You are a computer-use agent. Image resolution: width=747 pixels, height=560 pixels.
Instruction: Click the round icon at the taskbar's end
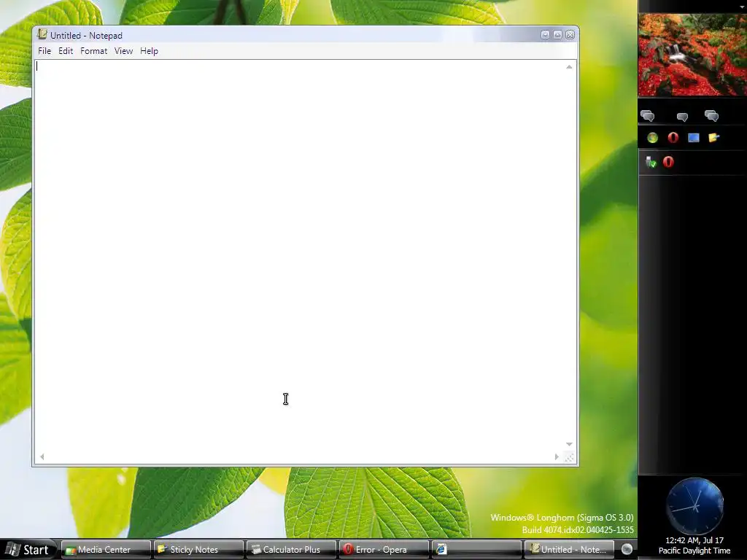(x=627, y=549)
